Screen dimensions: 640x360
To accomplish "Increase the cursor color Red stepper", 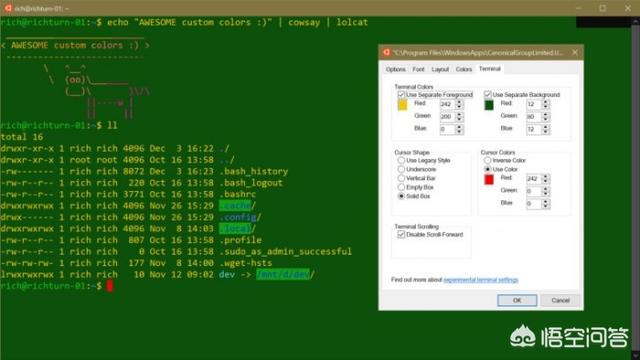I will [546, 176].
